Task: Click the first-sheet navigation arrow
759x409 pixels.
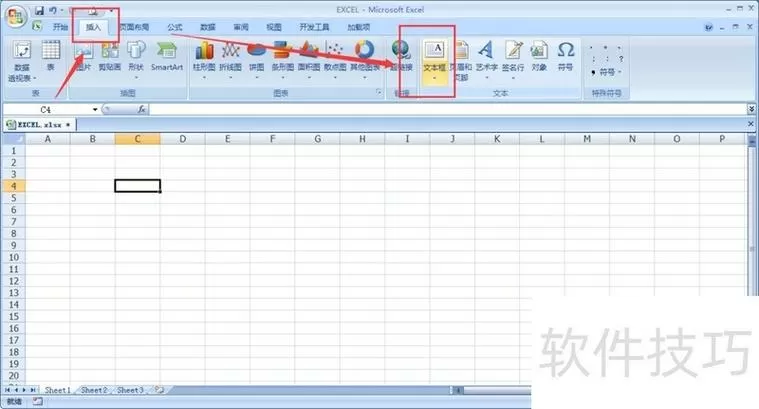Action: 8,390
